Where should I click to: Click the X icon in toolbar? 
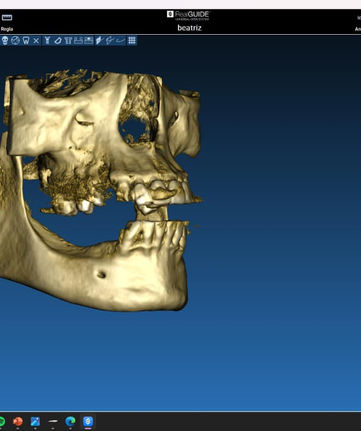tap(36, 41)
